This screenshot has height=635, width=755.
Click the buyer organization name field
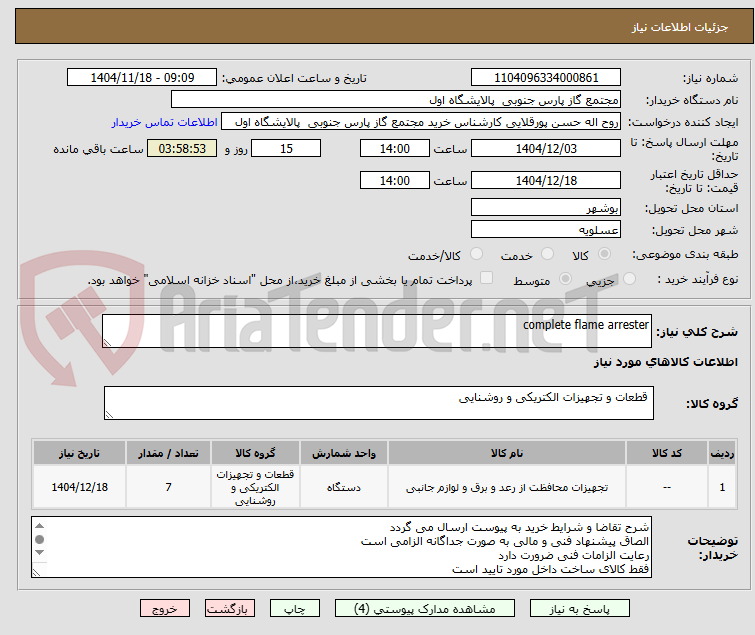396,100
